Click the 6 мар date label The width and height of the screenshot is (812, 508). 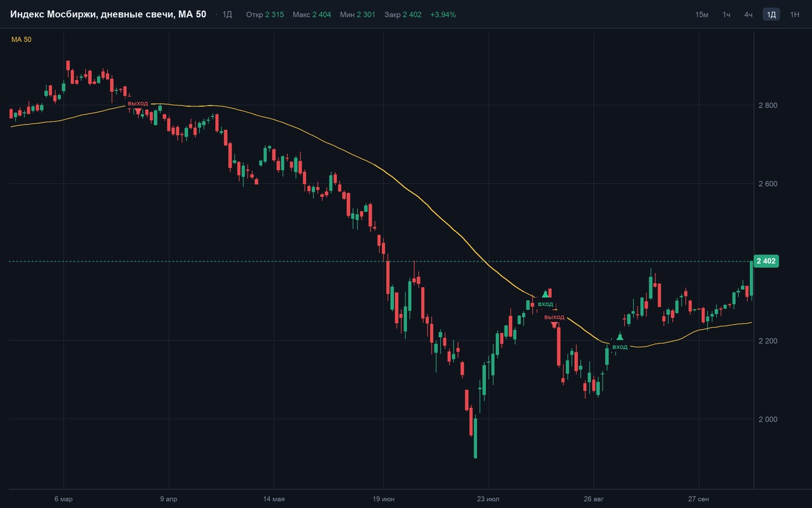coord(63,499)
